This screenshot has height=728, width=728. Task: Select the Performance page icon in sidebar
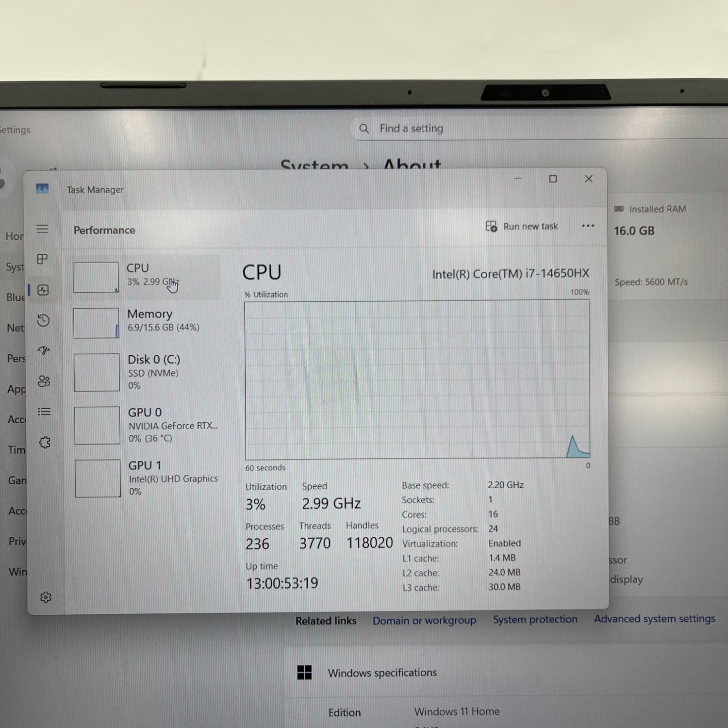[43, 290]
